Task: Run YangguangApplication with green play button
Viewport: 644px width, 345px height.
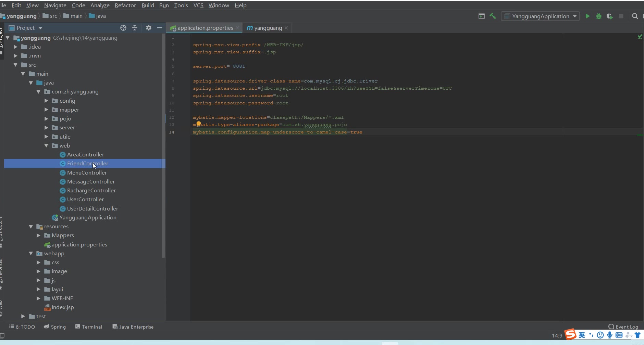Action: tap(587, 16)
